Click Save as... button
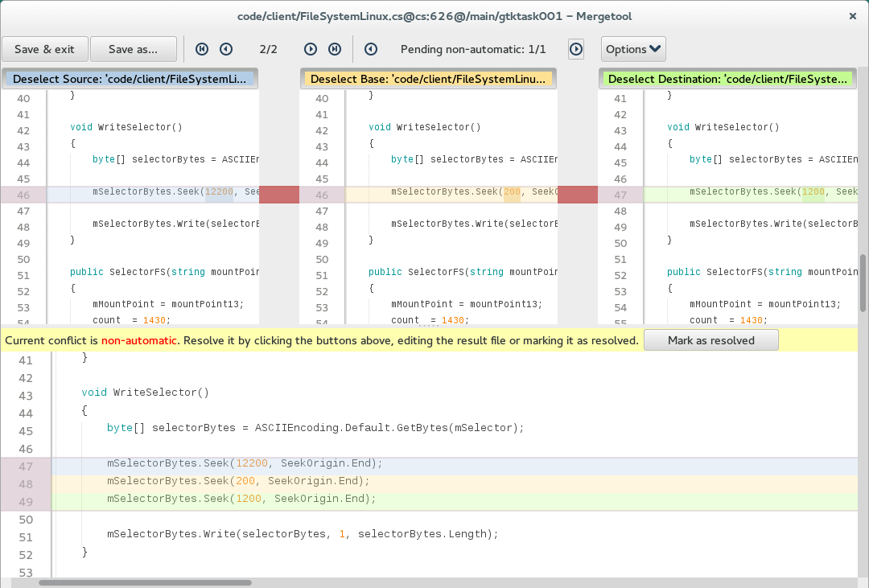 [x=134, y=49]
